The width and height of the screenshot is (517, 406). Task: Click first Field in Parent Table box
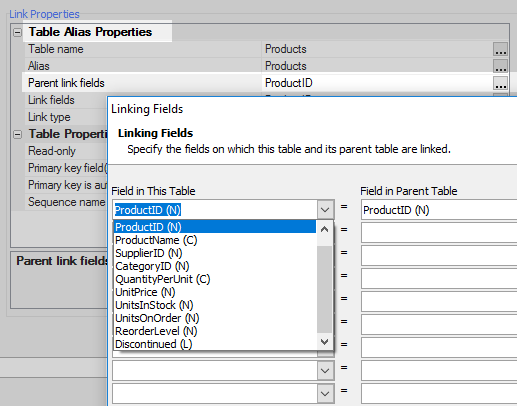click(x=439, y=210)
